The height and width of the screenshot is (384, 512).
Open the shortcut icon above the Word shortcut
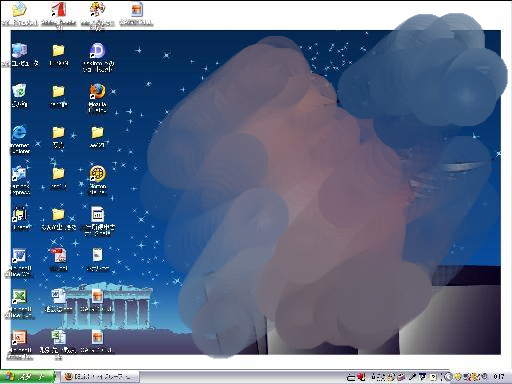19,215
